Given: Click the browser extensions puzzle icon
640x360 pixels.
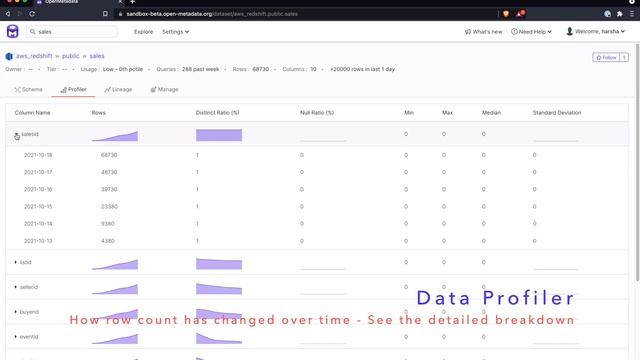Looking at the screenshot, I should pyautogui.click(x=620, y=14).
